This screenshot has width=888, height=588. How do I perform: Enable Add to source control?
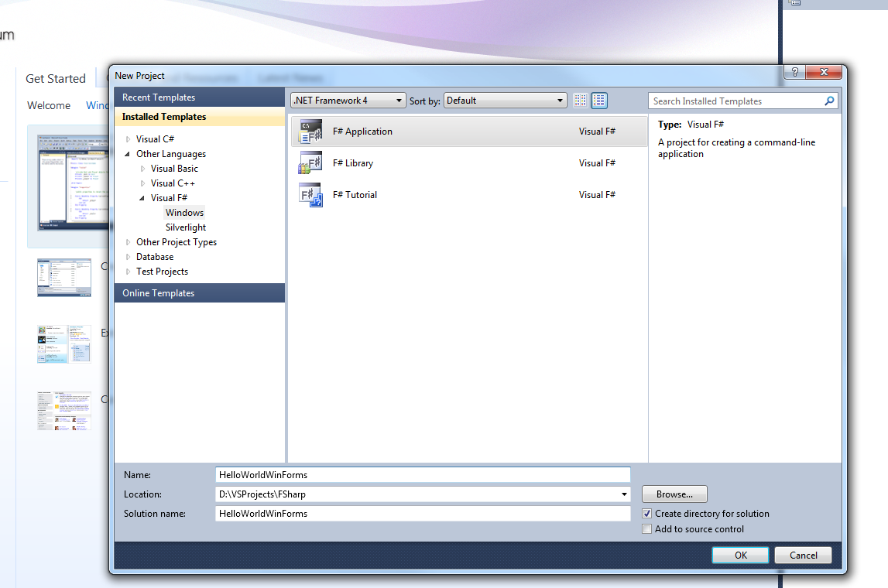[x=647, y=529]
